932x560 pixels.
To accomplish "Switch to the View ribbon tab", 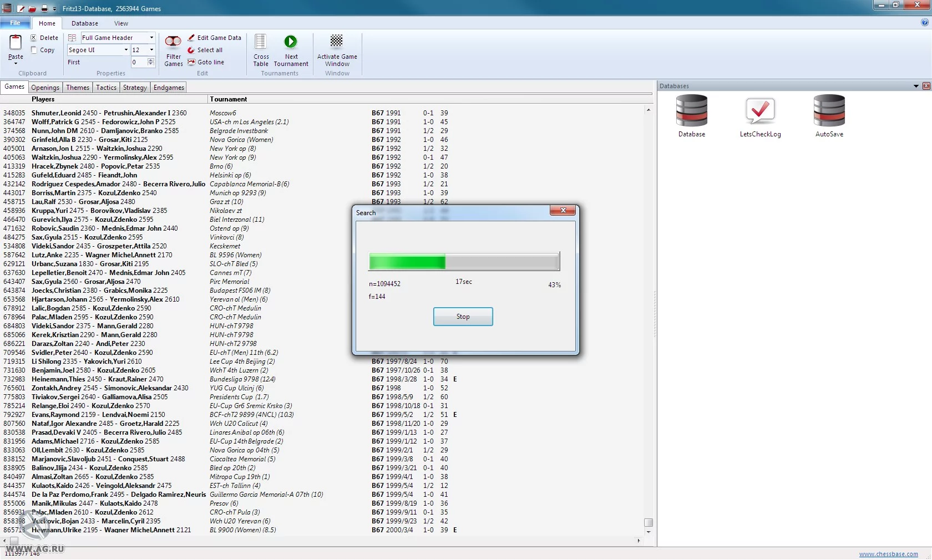I will coord(121,23).
